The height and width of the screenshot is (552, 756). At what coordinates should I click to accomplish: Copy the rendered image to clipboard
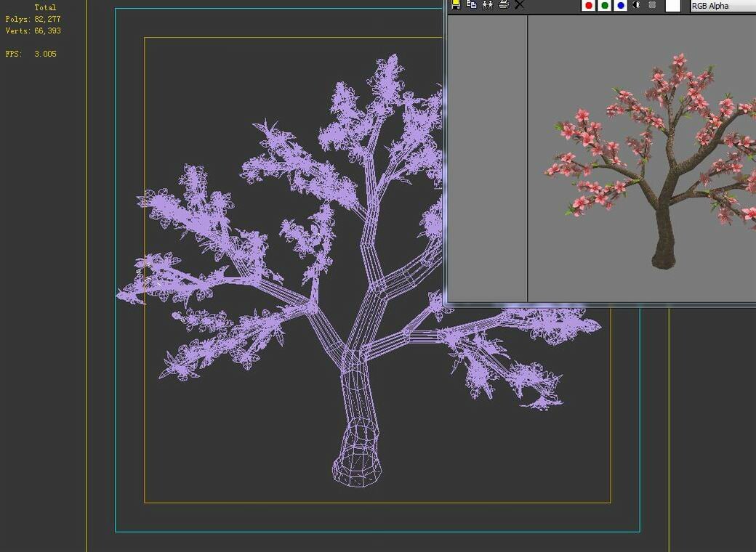pos(470,5)
